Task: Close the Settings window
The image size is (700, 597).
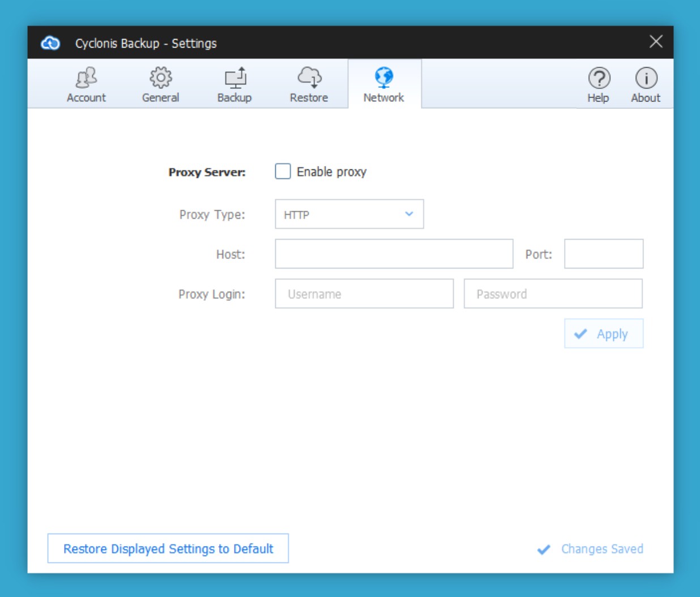Action: [x=656, y=42]
